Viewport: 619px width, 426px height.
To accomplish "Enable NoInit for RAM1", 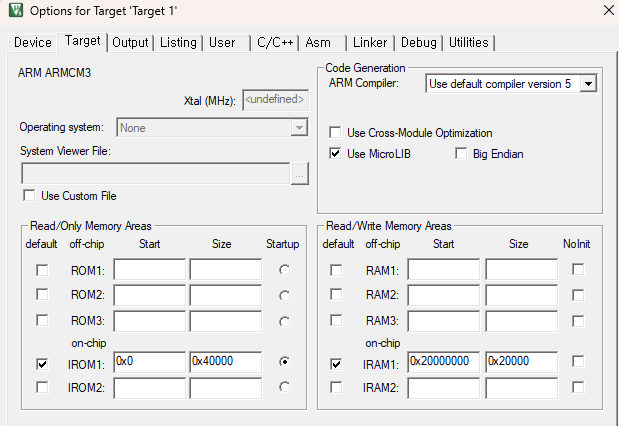I will (578, 270).
